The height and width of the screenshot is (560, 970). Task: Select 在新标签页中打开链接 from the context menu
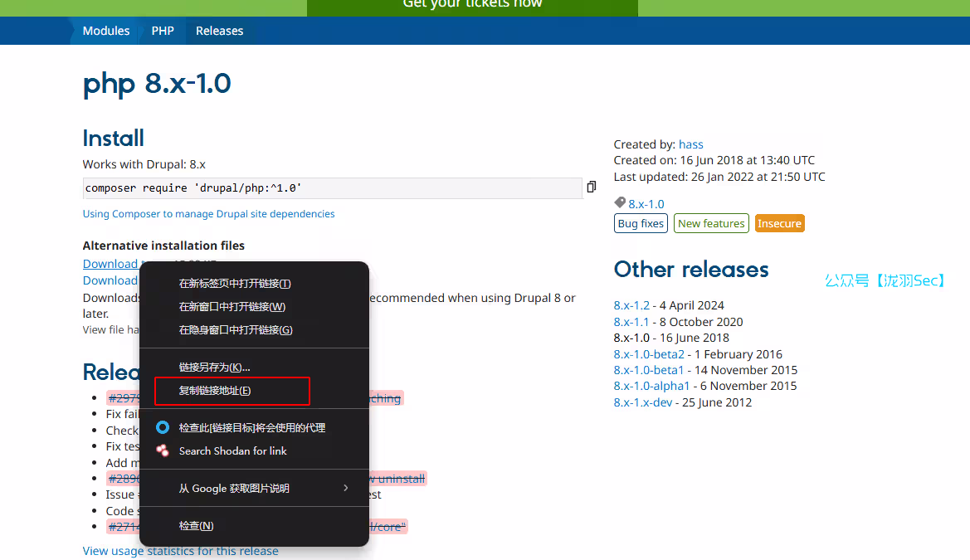(235, 284)
